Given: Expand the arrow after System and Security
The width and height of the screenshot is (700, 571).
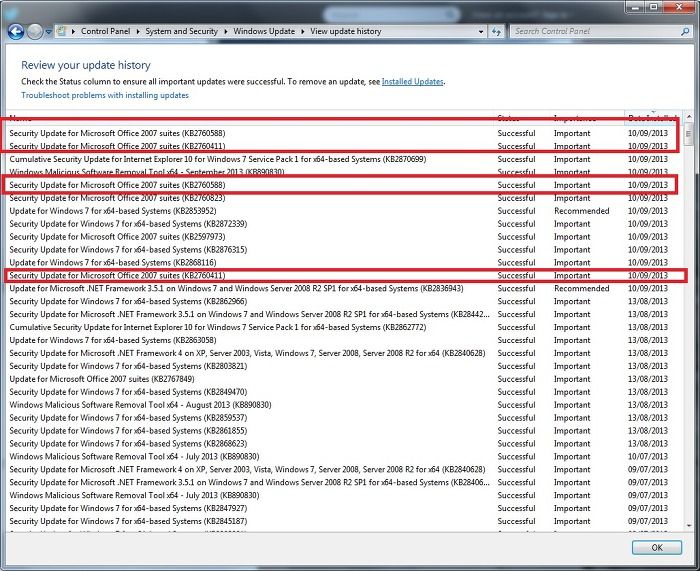Looking at the screenshot, I should click(225, 31).
